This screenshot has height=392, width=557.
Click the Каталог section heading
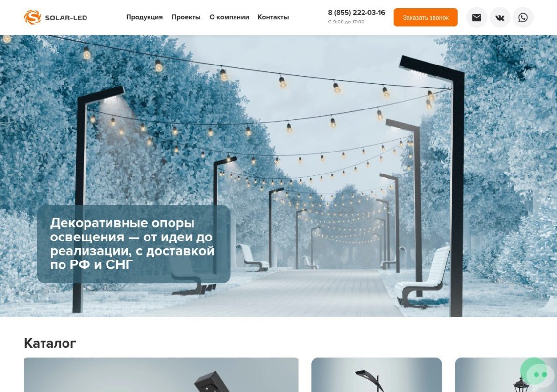coord(50,343)
